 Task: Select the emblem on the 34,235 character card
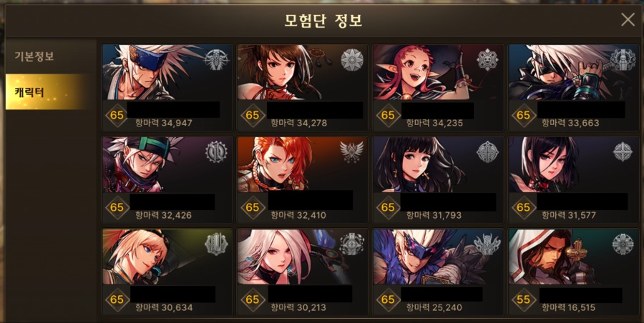[x=487, y=60]
